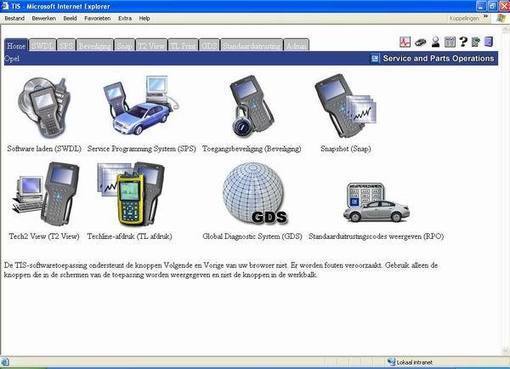Open the Beeld menu
The image size is (510, 369).
click(x=70, y=18)
